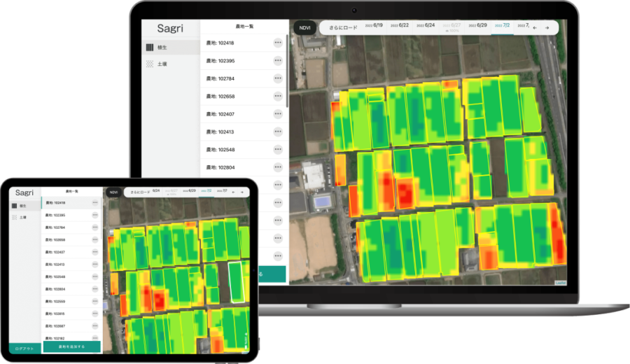Select 農地: 102559 row on tablet
Viewport: 630px width, 364px height.
(71, 301)
